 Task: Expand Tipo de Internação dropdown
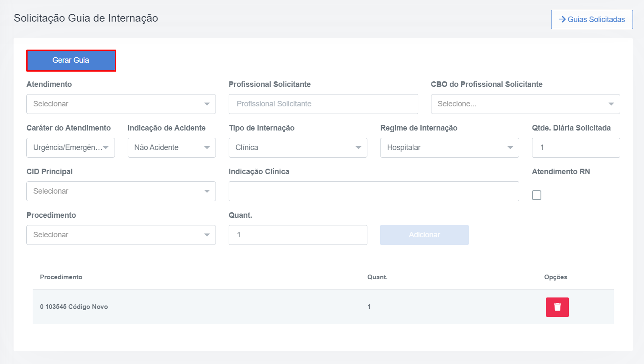point(298,147)
